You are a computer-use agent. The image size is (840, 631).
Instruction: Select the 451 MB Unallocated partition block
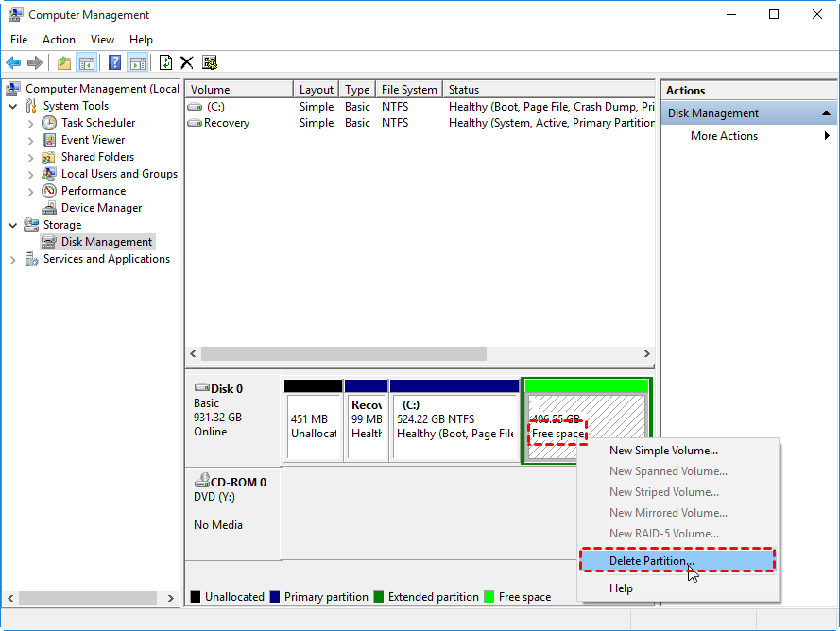tap(314, 420)
